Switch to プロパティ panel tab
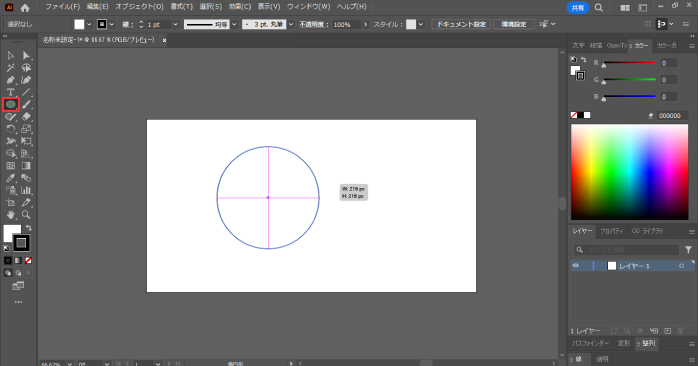This screenshot has height=366, width=698. pos(612,231)
